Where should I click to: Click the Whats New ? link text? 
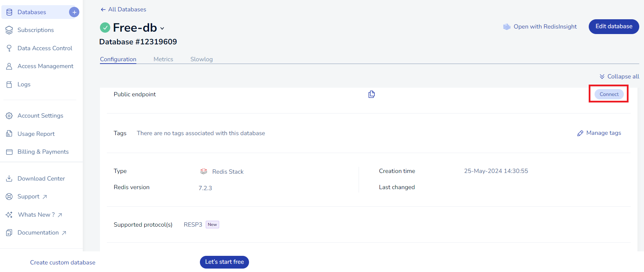(x=36, y=215)
